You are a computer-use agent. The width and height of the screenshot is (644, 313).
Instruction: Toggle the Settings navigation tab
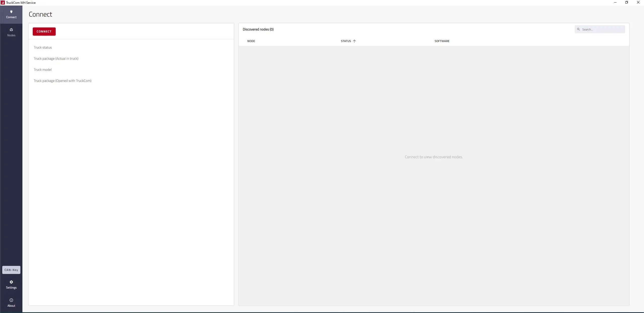pyautogui.click(x=11, y=284)
